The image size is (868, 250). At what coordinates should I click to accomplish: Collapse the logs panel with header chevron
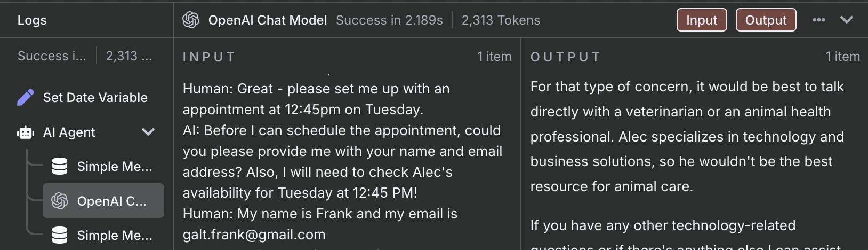click(x=847, y=20)
